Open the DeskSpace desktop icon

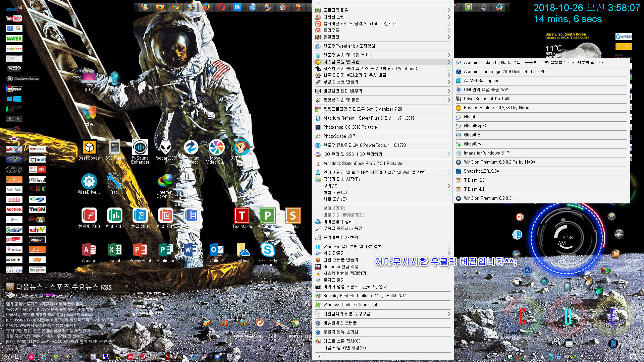(89, 150)
